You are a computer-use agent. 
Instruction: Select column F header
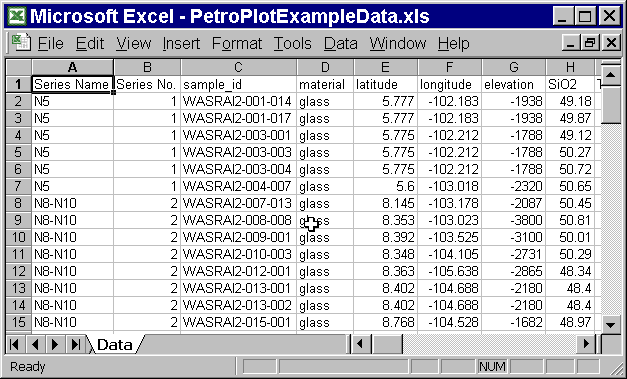point(449,67)
